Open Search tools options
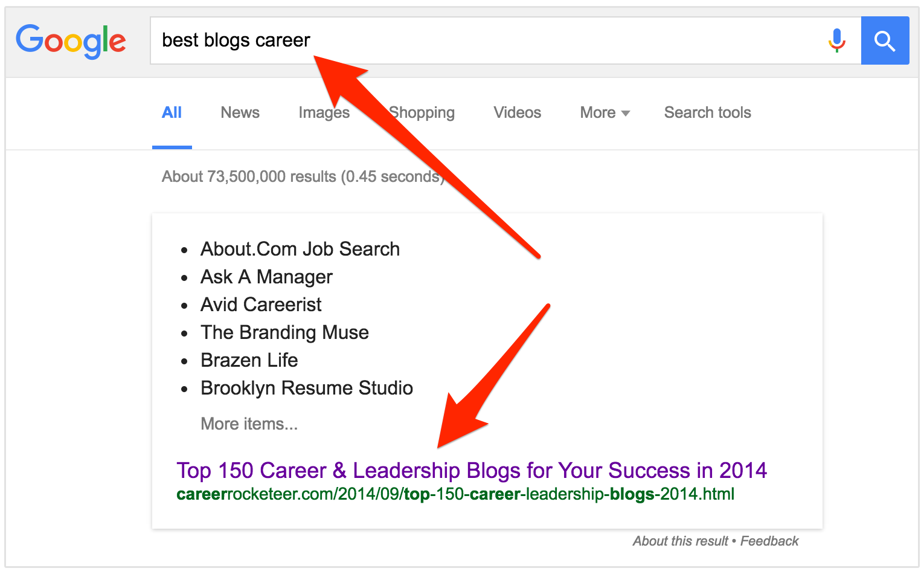This screenshot has height=574, width=924. click(x=707, y=113)
